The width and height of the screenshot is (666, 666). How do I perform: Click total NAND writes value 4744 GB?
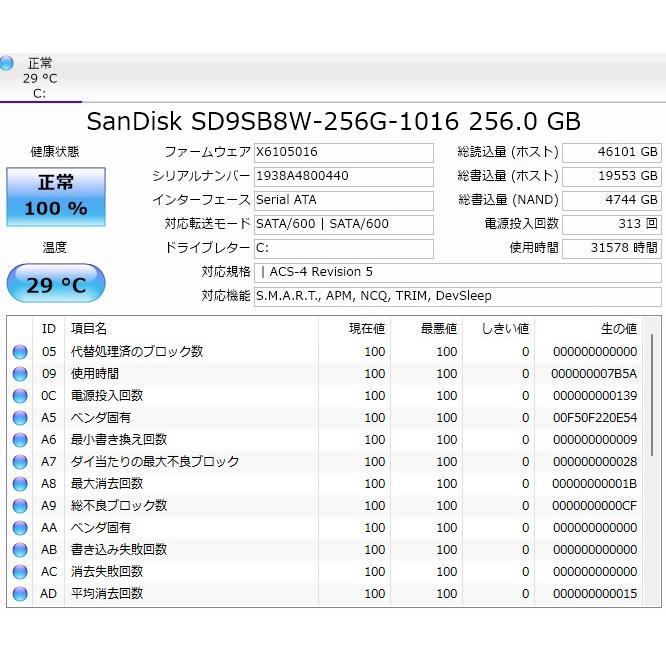[611, 200]
